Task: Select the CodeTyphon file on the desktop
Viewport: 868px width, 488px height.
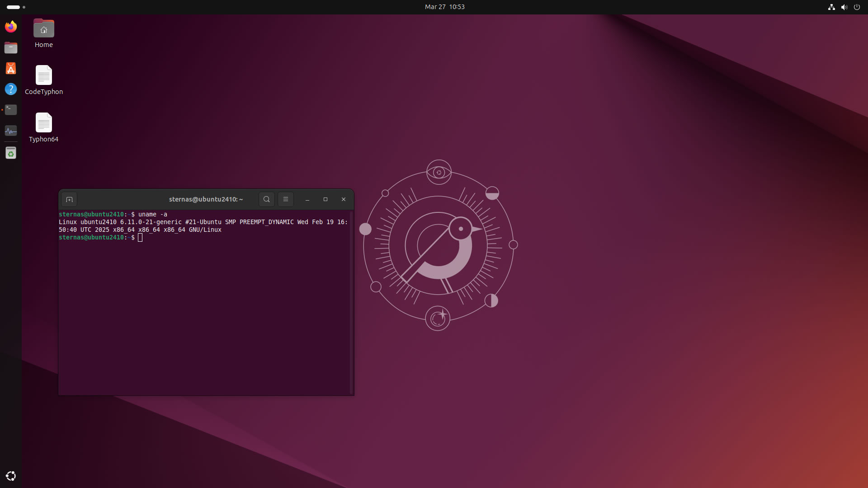Action: [44, 75]
